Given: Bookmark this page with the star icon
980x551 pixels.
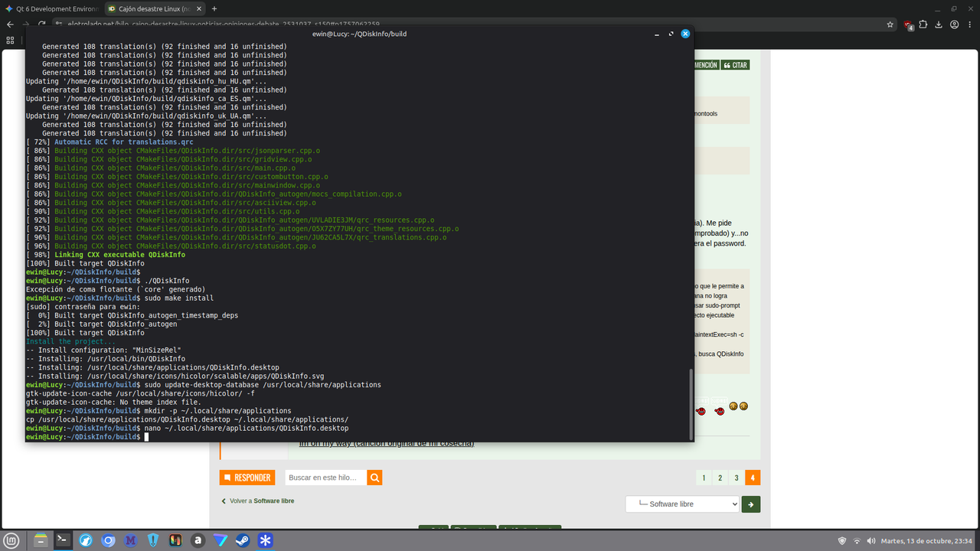Looking at the screenshot, I should coord(890,24).
